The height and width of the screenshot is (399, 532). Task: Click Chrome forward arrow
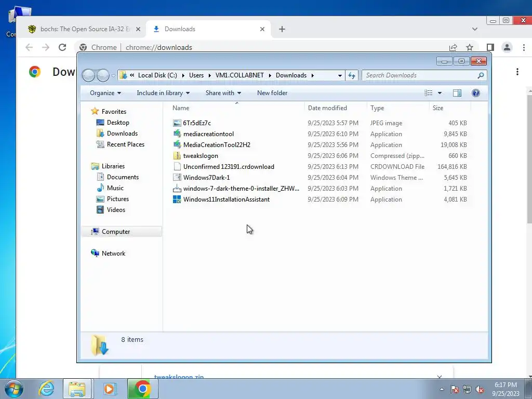(46, 47)
